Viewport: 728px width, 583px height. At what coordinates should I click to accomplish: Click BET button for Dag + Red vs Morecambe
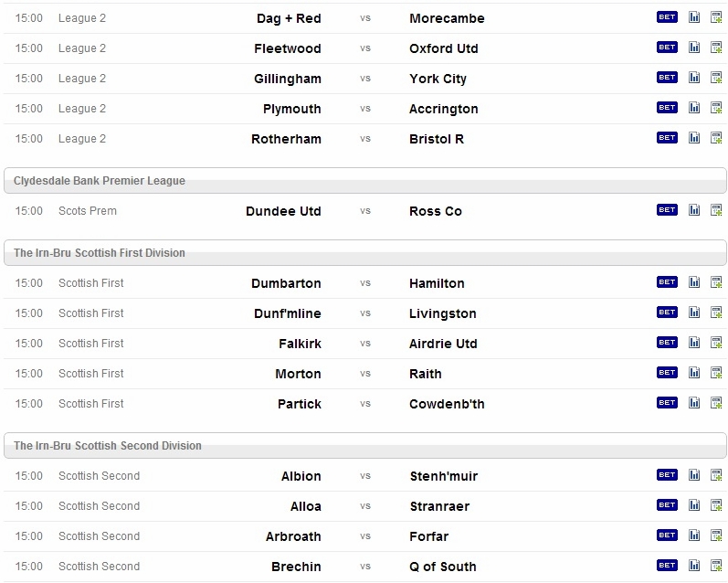(667, 17)
